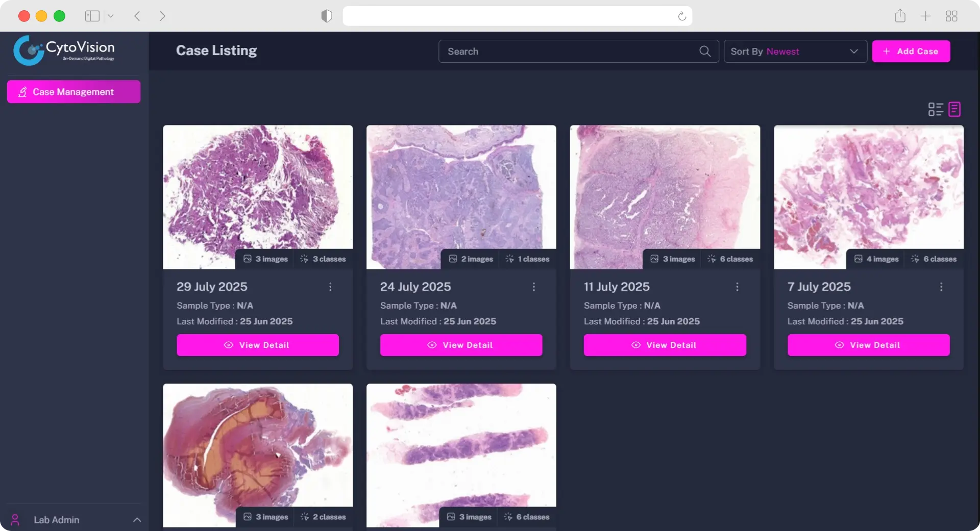Click the browser share icon
The height and width of the screenshot is (531, 980).
(900, 16)
